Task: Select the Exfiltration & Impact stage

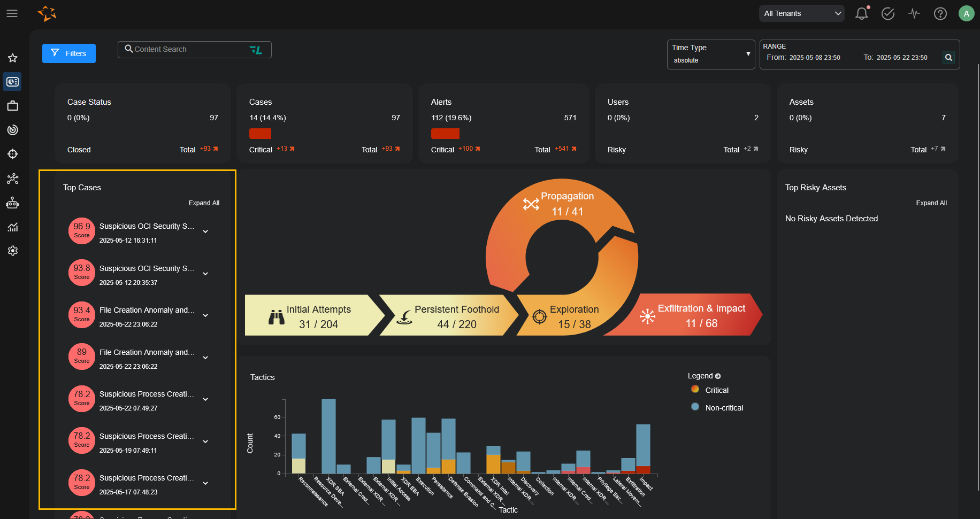Action: [695, 316]
